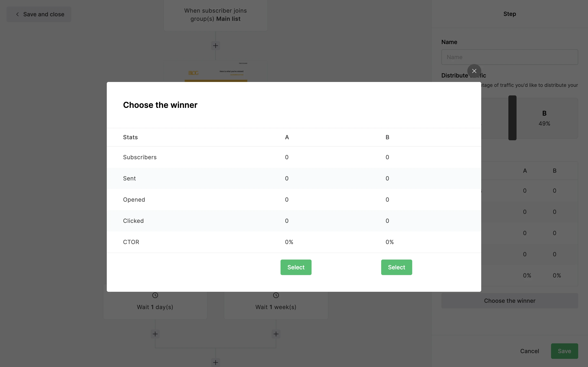Screen dimensions: 588x367
Task: Open the Wait 1 day(s) step card
Action: coord(155,307)
